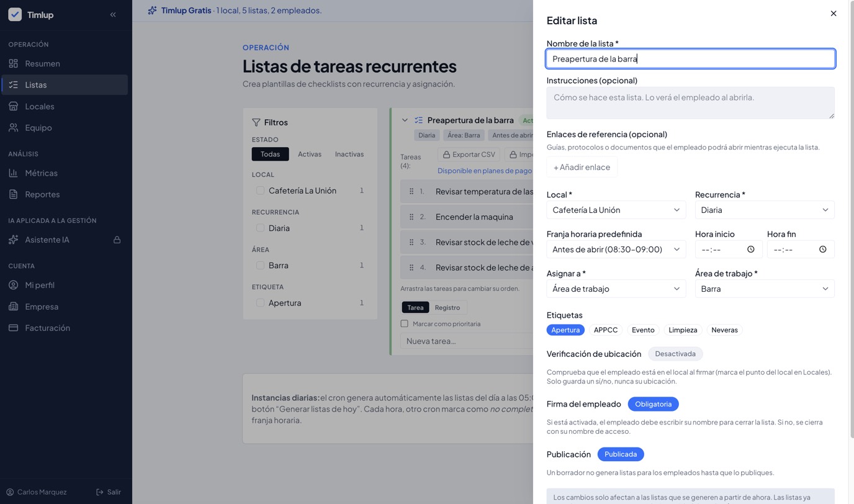Click the Métricas bar chart icon

click(13, 173)
